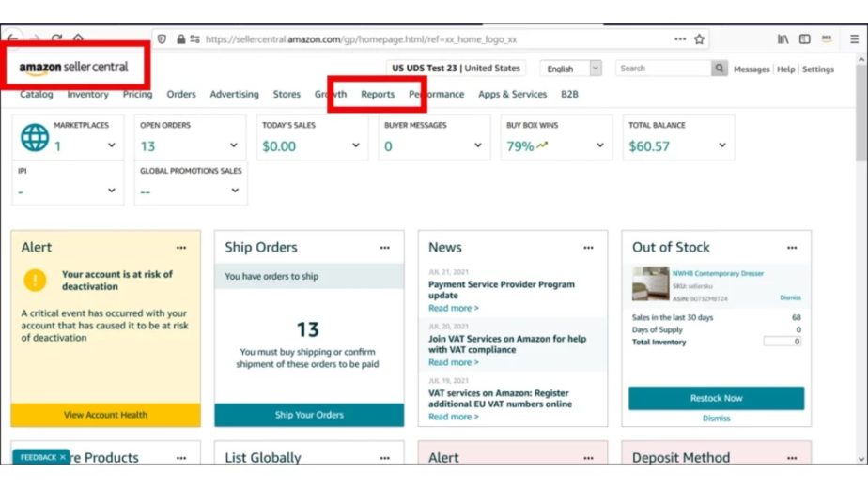
Task: Click the browser reload icon
Action: (x=56, y=38)
